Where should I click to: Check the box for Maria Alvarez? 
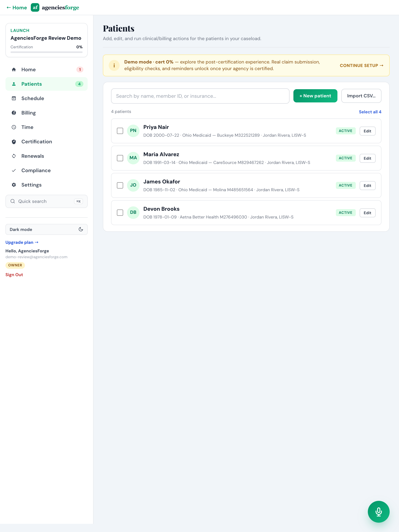120,158
